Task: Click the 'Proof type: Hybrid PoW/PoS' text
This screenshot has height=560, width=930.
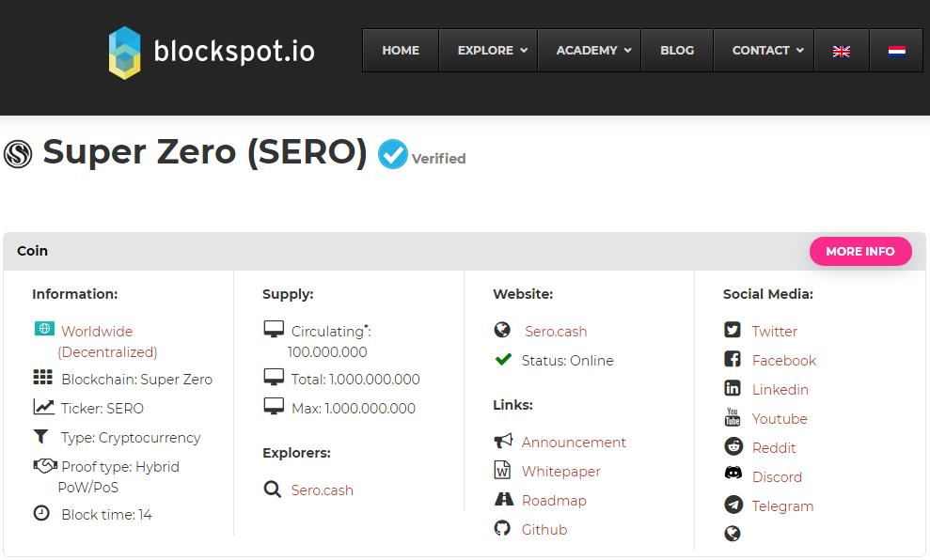Action: [x=118, y=477]
